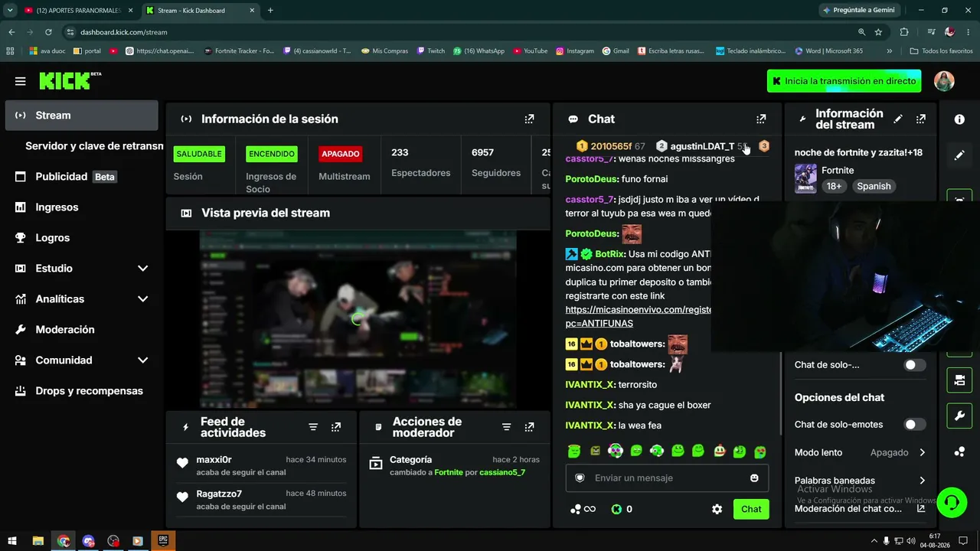Screen dimensions: 980x551
Task: Click the info circle icon in right rail
Action: coord(959,119)
